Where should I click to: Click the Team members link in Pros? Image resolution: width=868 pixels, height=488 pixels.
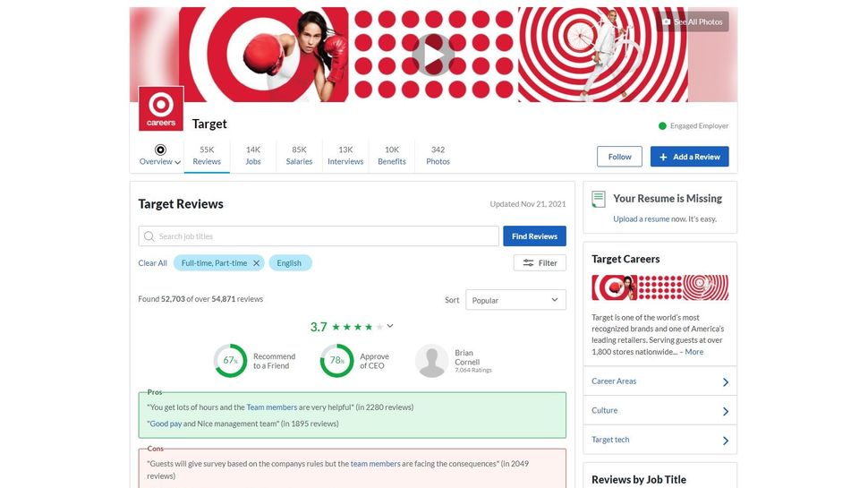coord(272,407)
